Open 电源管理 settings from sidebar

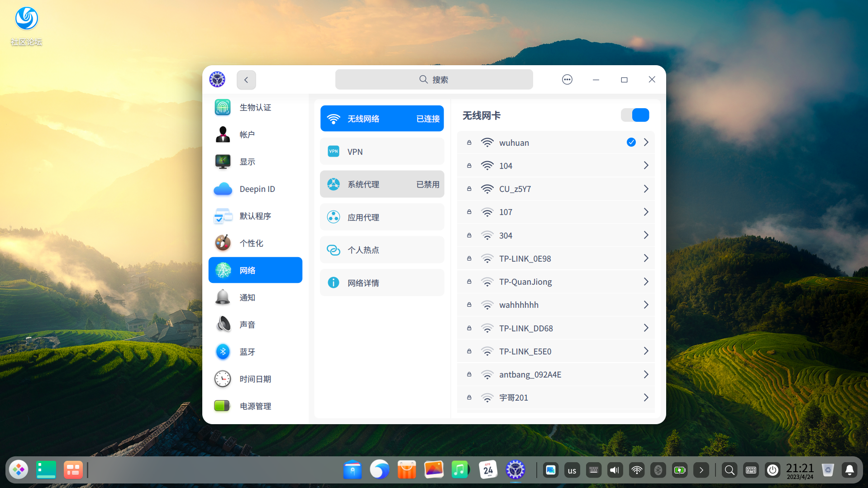(222, 406)
